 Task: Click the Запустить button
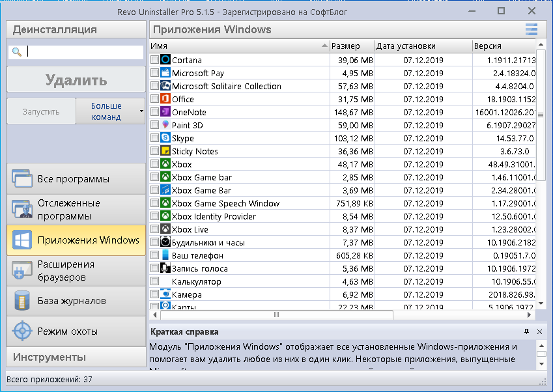click(41, 111)
